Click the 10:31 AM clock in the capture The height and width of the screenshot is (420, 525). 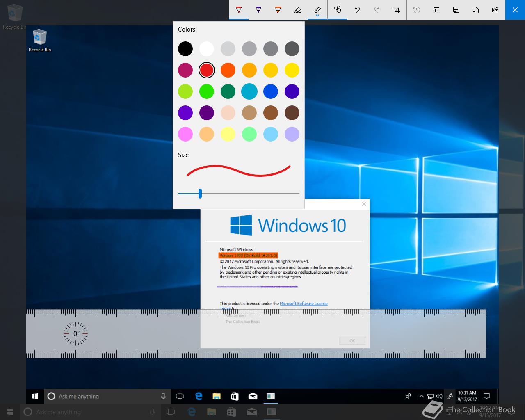[x=467, y=396]
